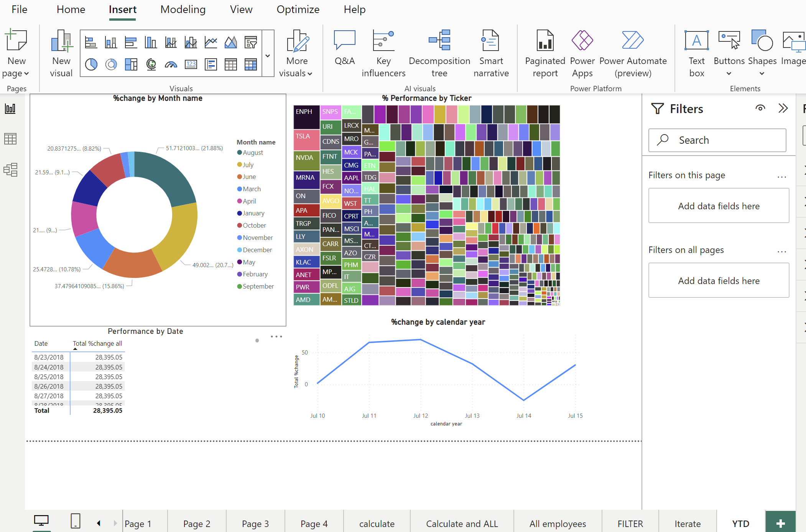Toggle Filters pane visibility eye icon
Viewport: 806px width, 532px height.
(x=760, y=108)
